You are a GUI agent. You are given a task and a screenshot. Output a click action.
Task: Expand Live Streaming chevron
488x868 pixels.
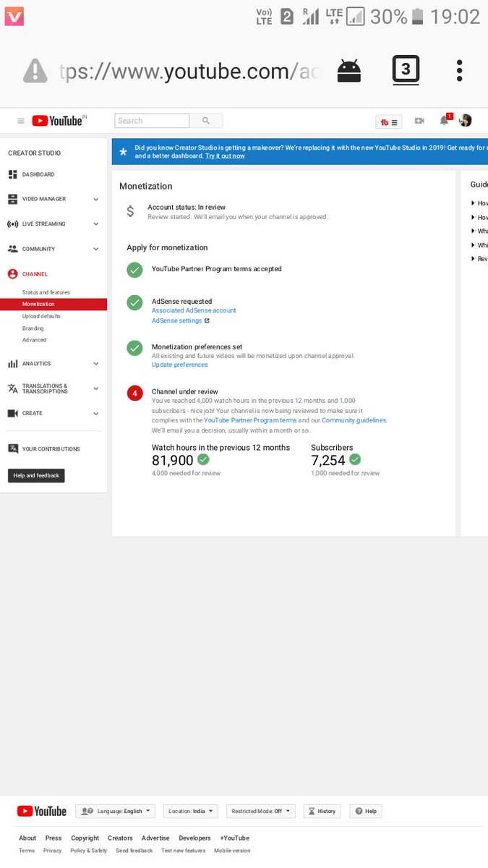coord(96,224)
